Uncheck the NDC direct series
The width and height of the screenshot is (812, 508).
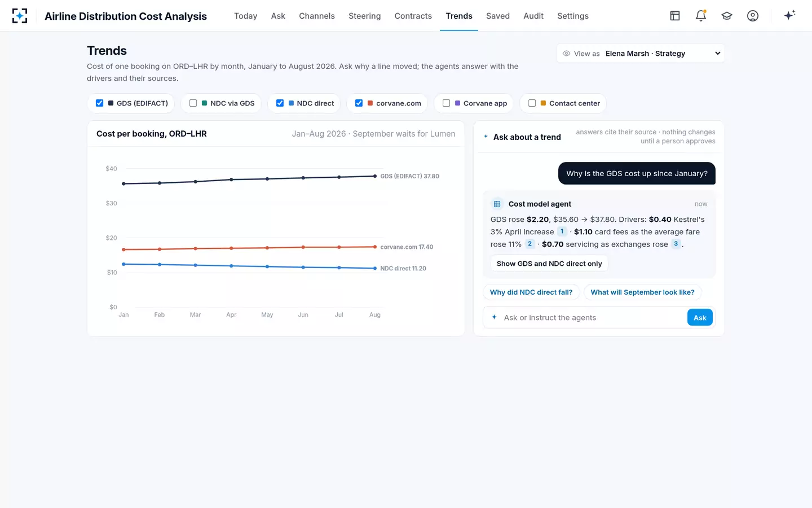pos(280,103)
